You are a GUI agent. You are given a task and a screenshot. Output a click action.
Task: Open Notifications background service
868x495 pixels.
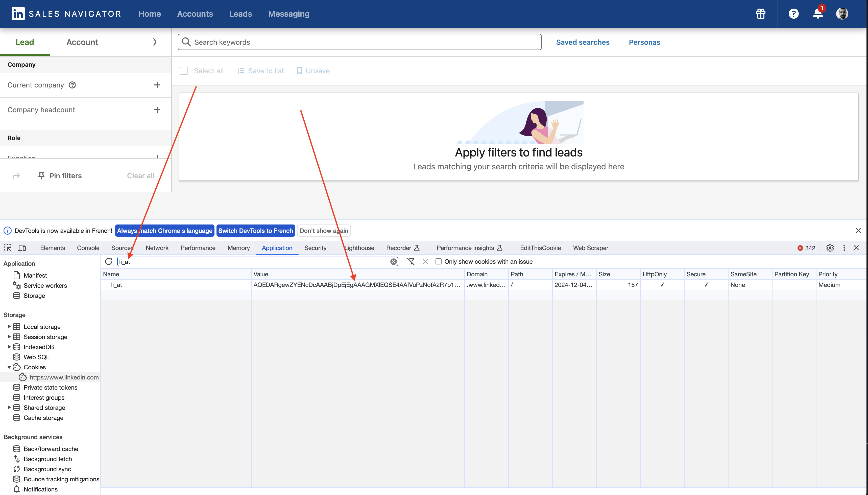pyautogui.click(x=40, y=489)
